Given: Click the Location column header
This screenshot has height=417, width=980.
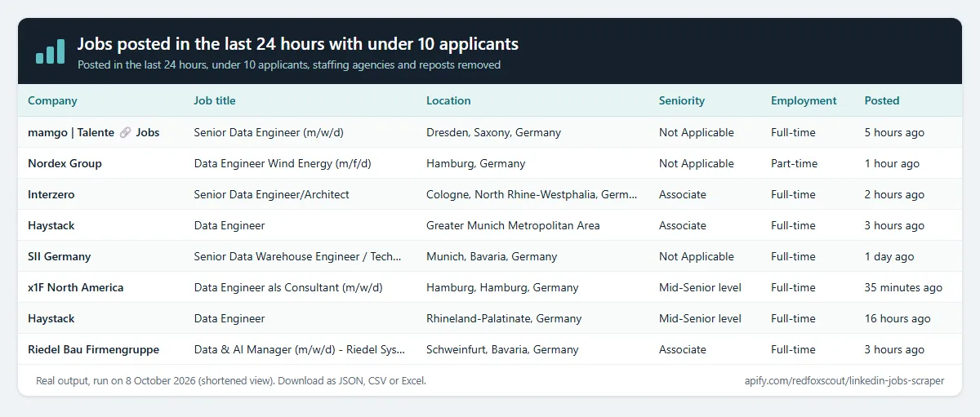Looking at the screenshot, I should click(448, 100).
